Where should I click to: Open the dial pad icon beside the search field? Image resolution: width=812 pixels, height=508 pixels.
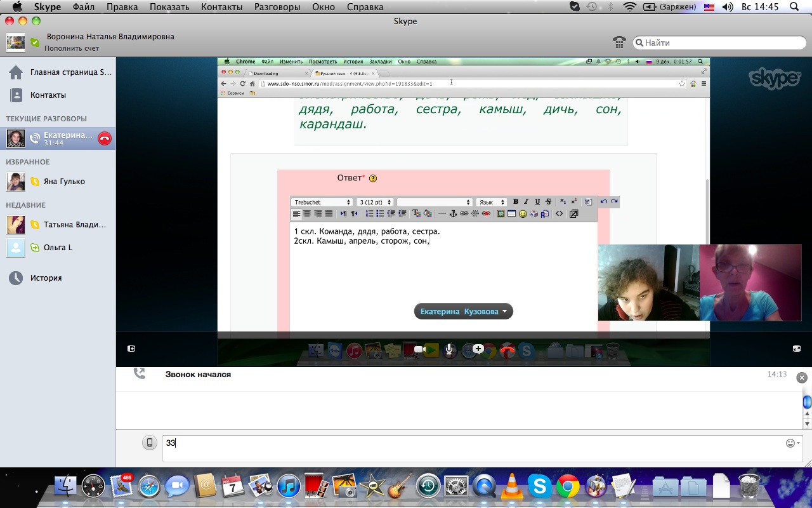click(x=619, y=43)
